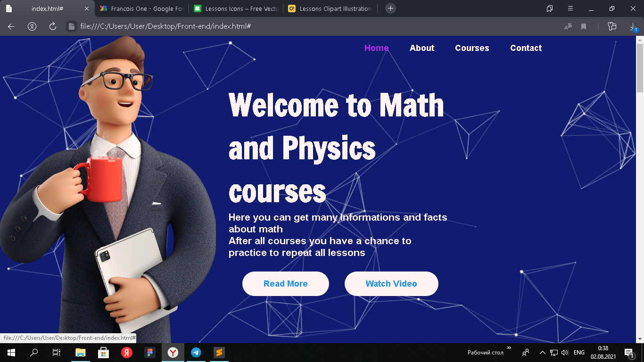Select the index.html# tab
This screenshot has height=362, width=644.
[47, 8]
